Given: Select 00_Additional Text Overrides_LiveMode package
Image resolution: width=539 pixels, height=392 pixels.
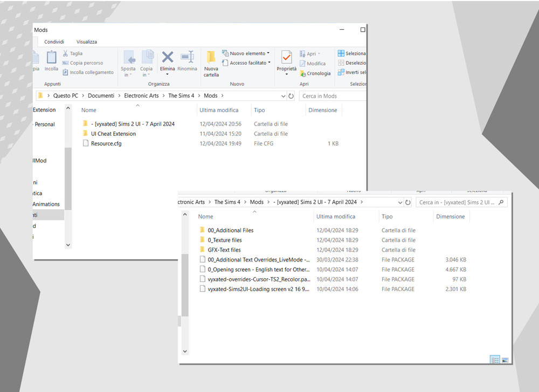Looking at the screenshot, I should pos(259,259).
